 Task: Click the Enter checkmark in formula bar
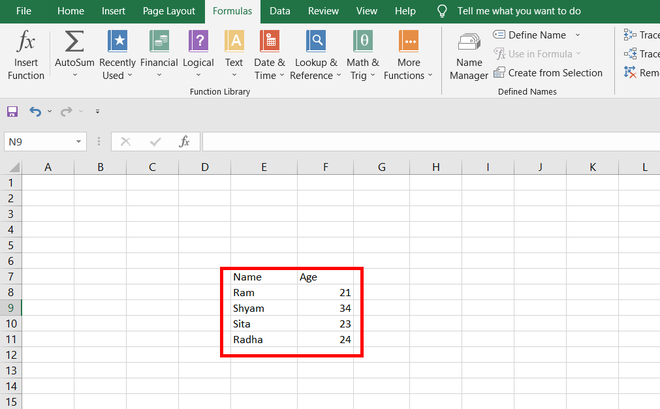pyautogui.click(x=155, y=142)
